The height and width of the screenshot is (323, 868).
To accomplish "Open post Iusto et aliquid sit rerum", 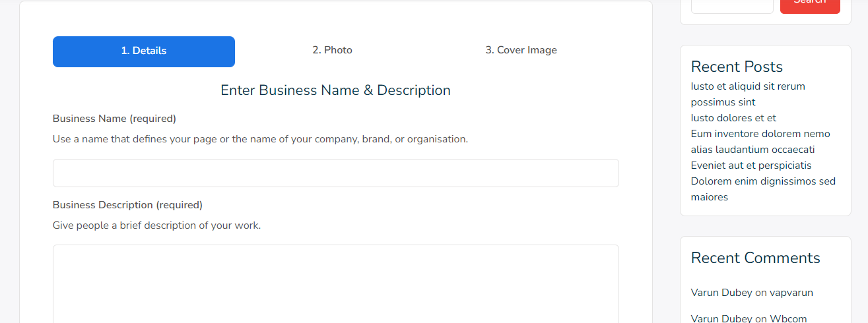I will click(x=748, y=94).
